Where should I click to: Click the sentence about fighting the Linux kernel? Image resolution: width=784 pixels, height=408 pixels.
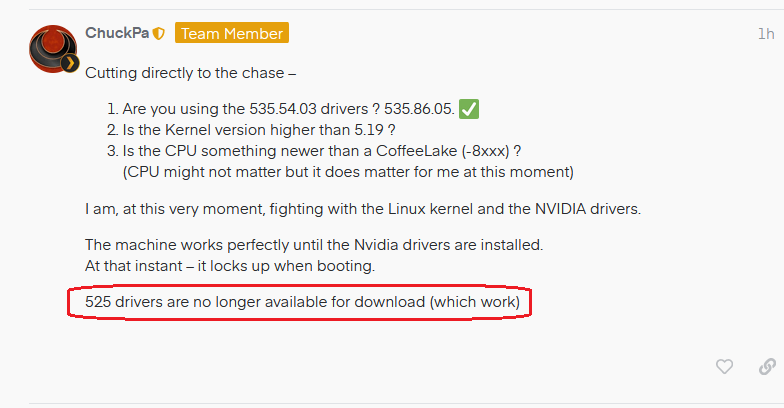click(363, 208)
